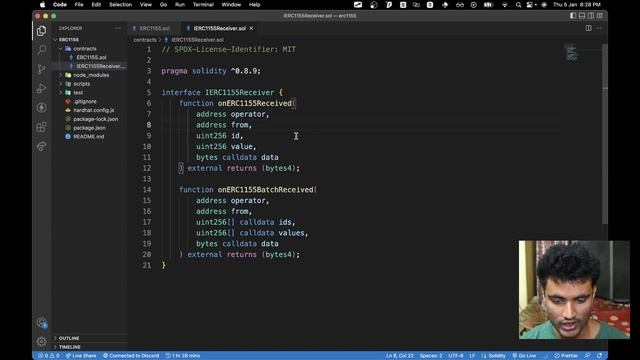Open package.json file

click(89, 128)
